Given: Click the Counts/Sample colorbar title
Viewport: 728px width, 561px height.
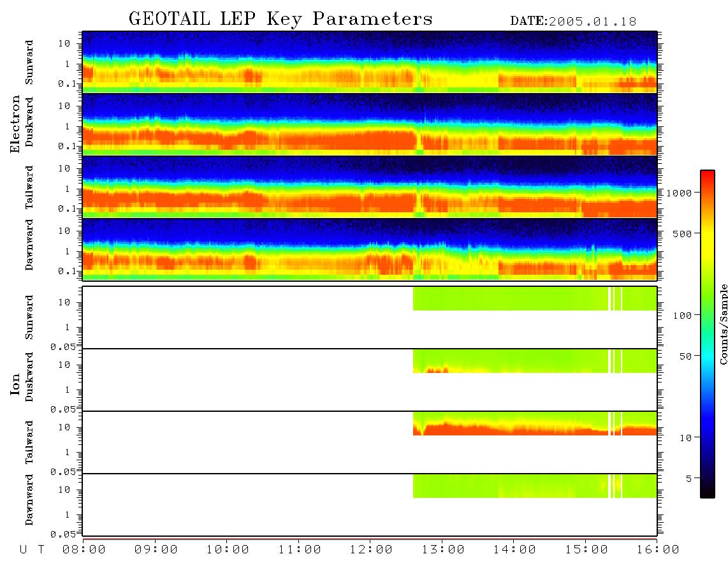Looking at the screenshot, I should [x=724, y=324].
